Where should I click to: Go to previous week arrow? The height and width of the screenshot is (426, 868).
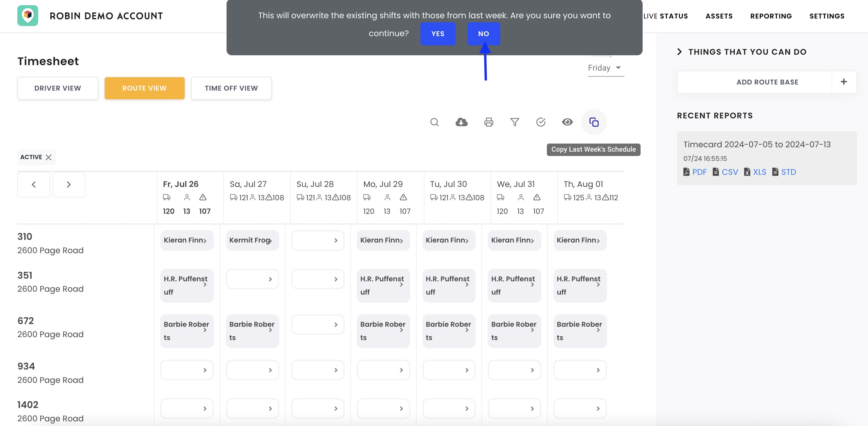34,184
